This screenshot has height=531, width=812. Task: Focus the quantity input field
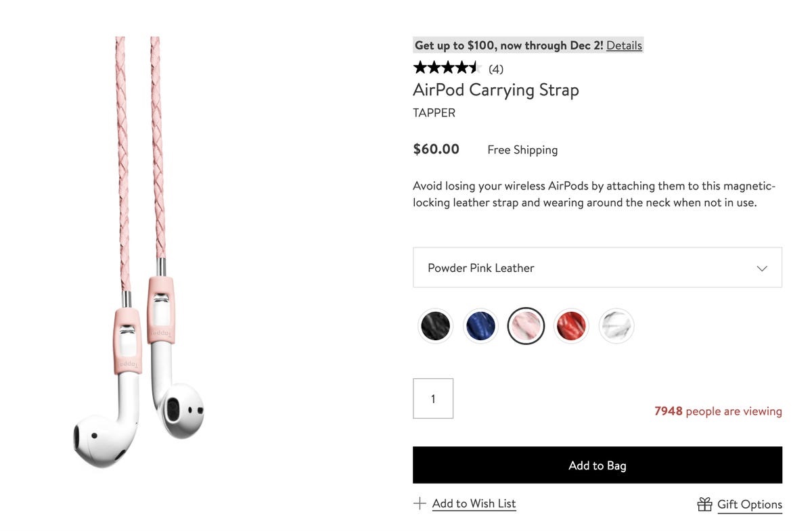click(x=433, y=398)
